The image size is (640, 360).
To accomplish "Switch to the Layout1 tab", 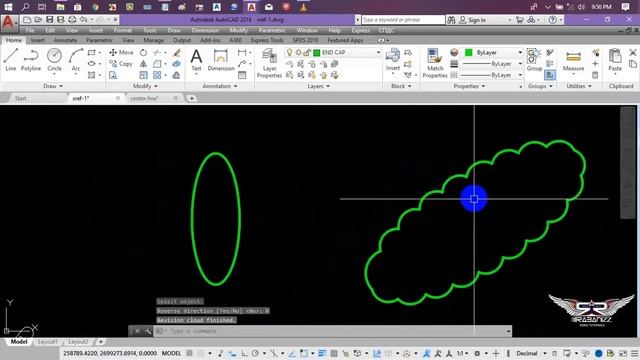I will pyautogui.click(x=47, y=342).
